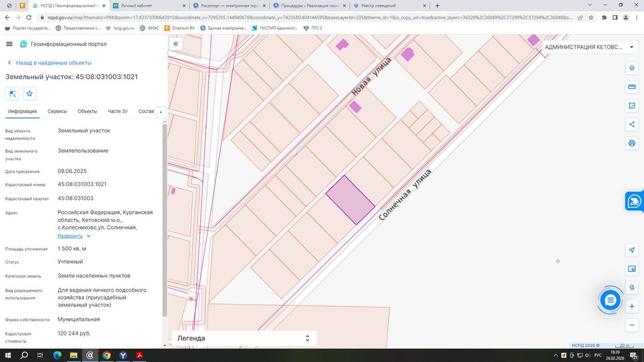Collapse the left info panel with double chevron

175,43
